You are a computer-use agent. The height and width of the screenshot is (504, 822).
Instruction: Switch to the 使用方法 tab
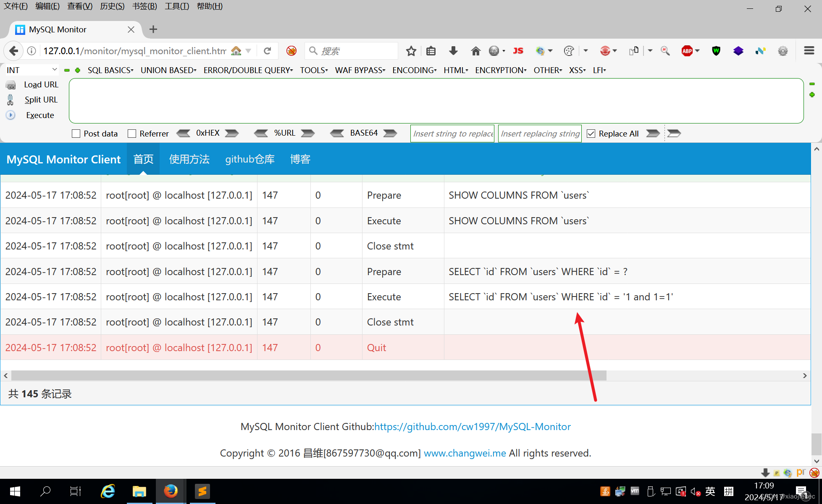click(x=189, y=159)
